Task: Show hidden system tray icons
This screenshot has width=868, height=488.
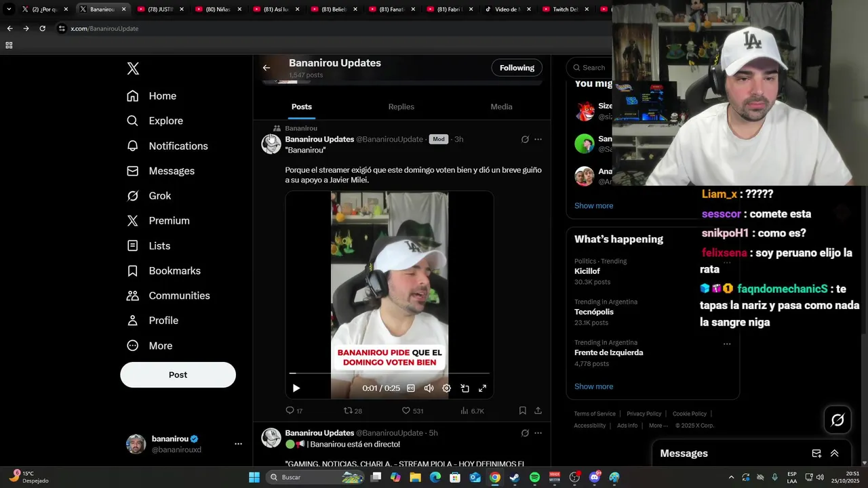Action: tap(731, 477)
